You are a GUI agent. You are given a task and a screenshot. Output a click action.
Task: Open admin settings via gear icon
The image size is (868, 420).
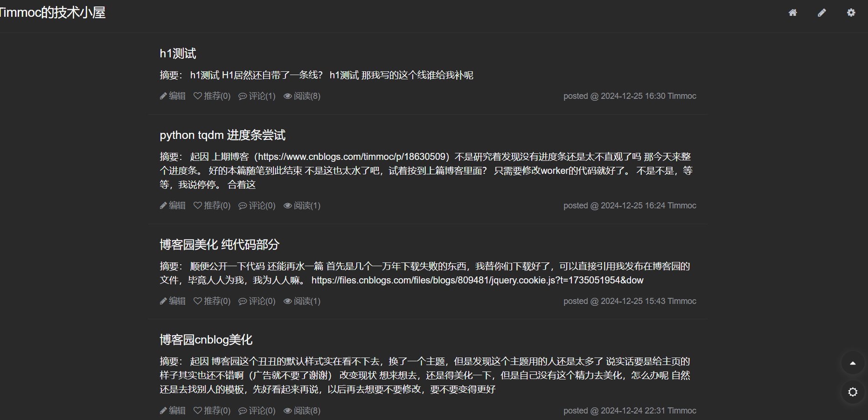pos(851,13)
